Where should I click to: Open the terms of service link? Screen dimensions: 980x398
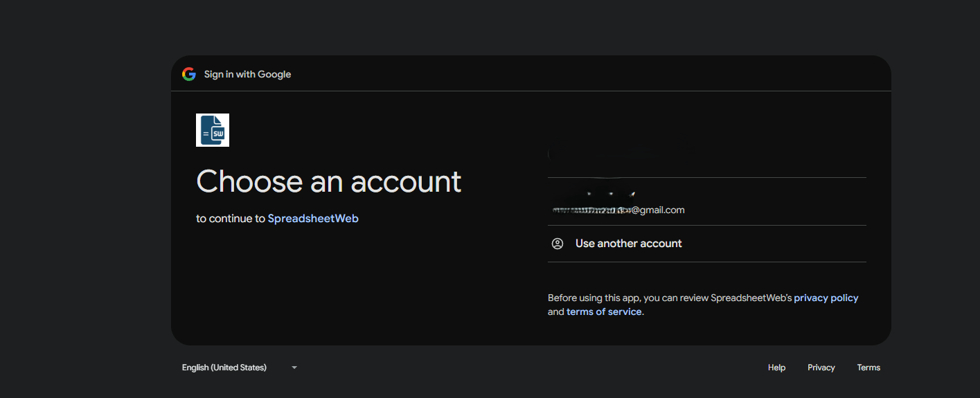[604, 312]
